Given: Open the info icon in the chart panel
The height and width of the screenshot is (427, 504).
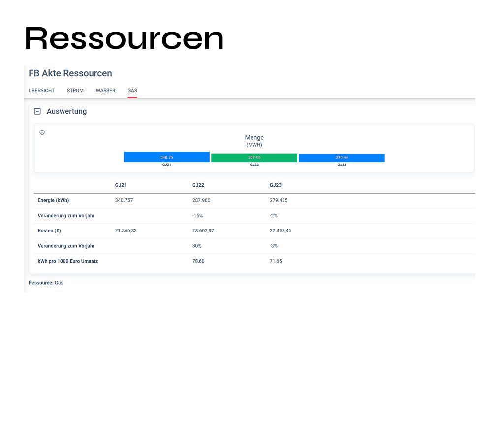Looking at the screenshot, I should click(x=42, y=132).
